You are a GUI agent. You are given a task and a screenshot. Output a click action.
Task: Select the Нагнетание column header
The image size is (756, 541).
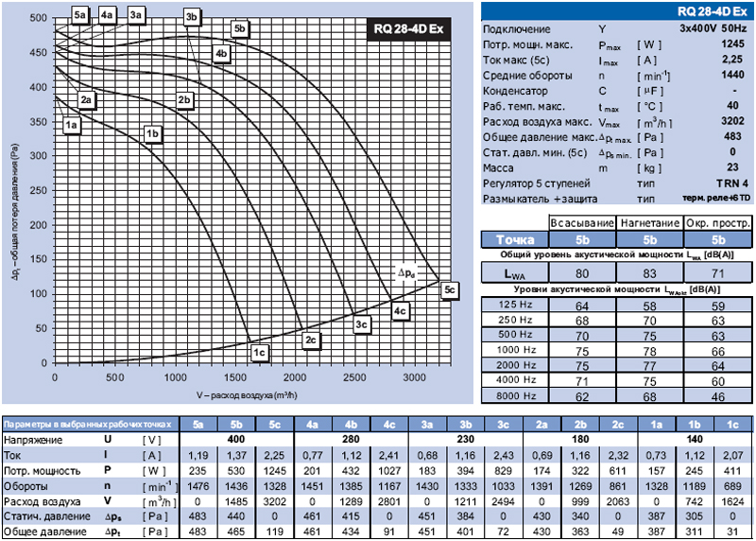pos(651,222)
